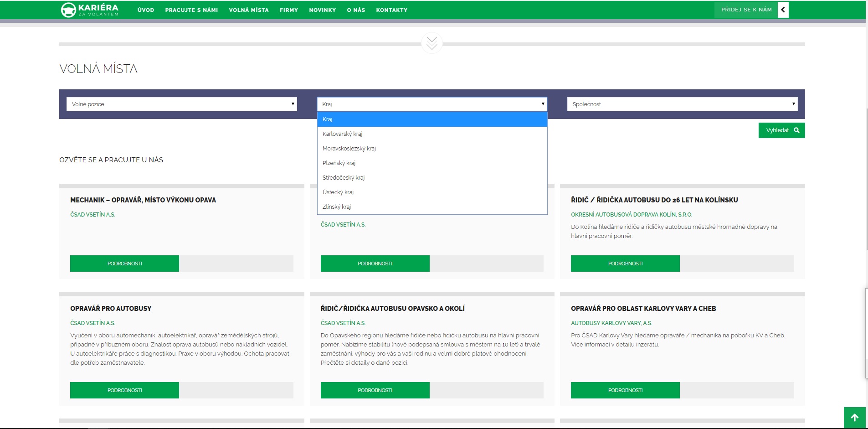The height and width of the screenshot is (429, 868).
Task: Open the Volná místa navigation item
Action: coord(249,10)
